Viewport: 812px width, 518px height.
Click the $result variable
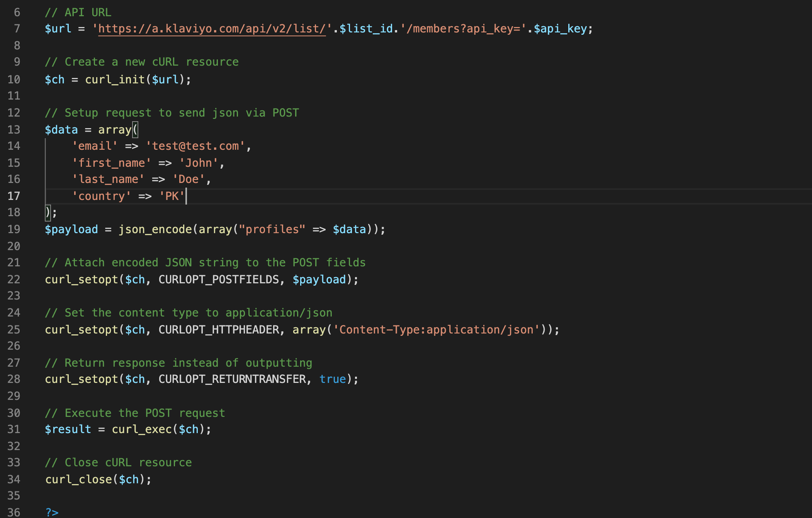coord(68,429)
